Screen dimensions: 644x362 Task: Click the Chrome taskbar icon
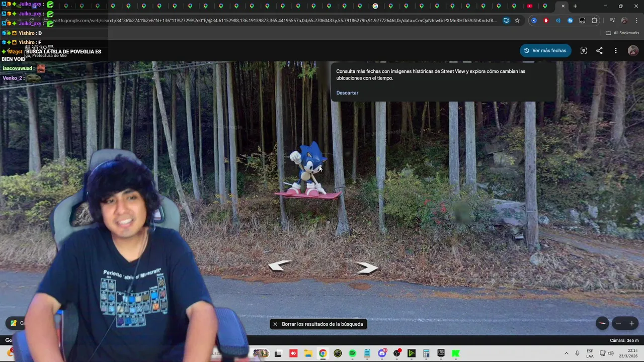[x=323, y=353]
